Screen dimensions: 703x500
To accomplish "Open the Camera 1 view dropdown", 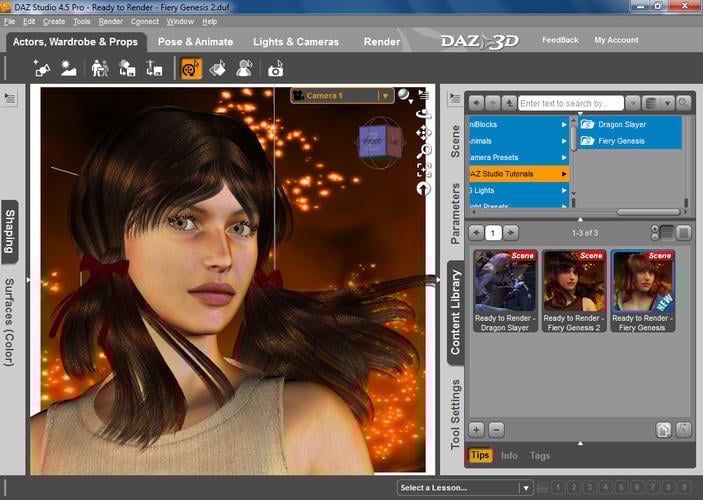I will click(x=385, y=96).
